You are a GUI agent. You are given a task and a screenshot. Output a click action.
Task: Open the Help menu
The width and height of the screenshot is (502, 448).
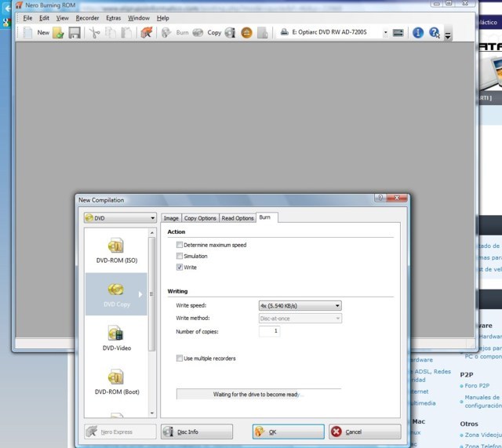(162, 18)
